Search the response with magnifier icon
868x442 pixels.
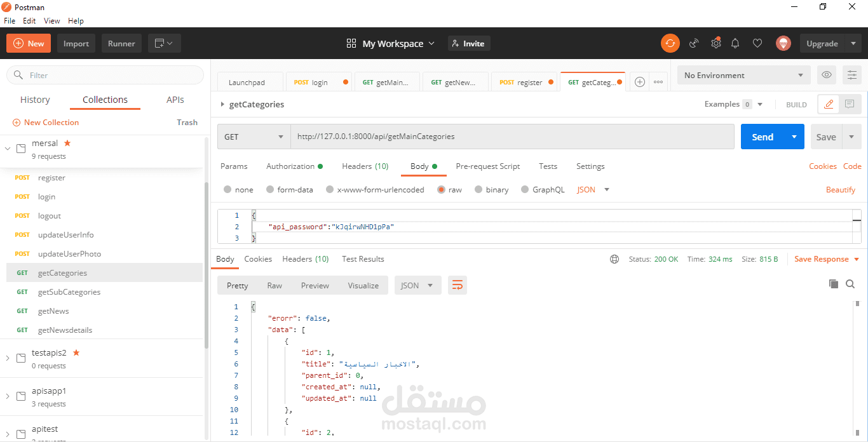(x=850, y=284)
